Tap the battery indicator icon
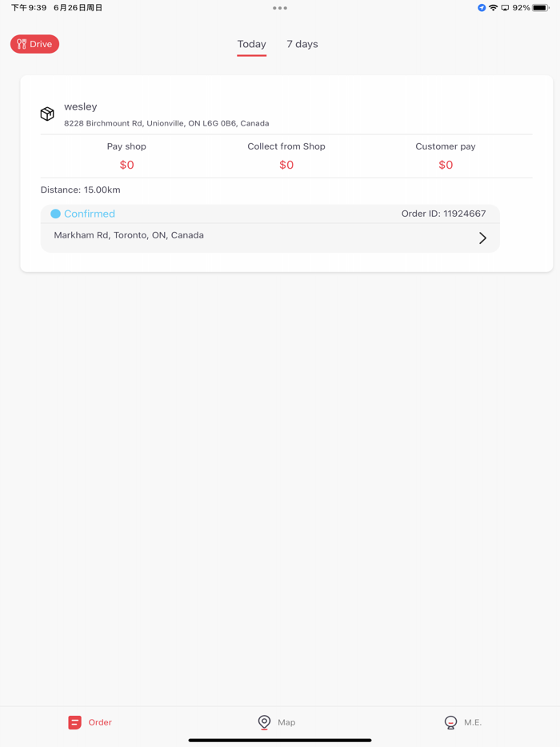 [x=541, y=8]
